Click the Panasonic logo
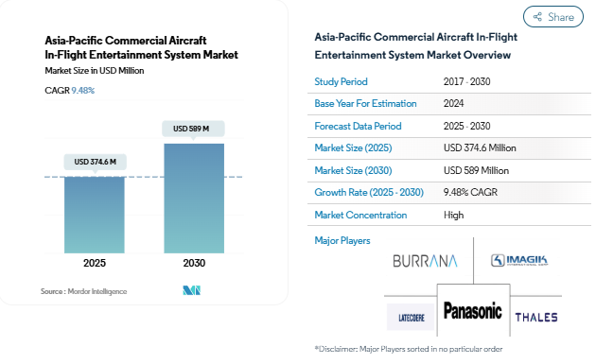596x364 pixels. pos(473,311)
